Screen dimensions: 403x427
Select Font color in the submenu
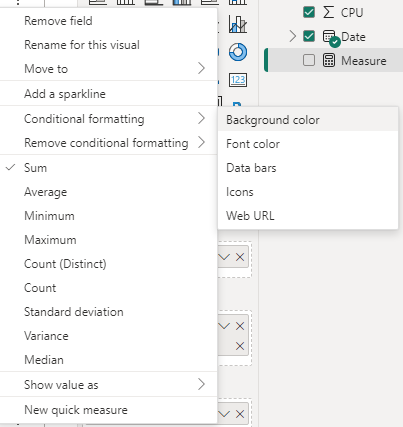tap(308, 144)
